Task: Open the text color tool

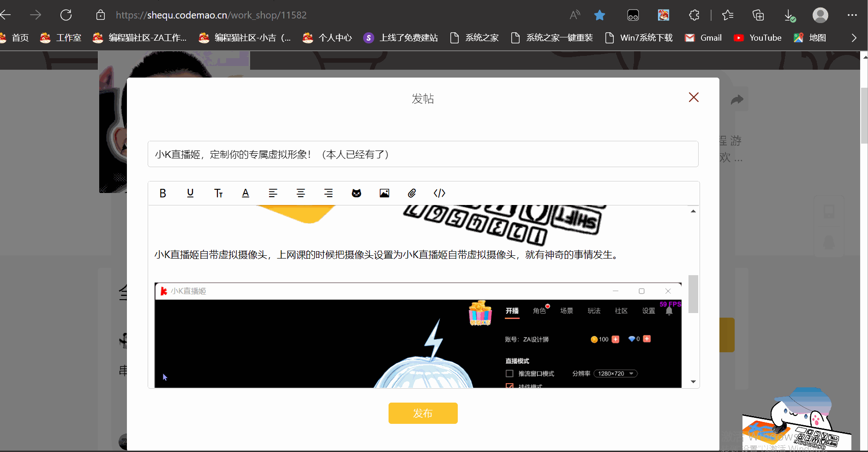Action: (x=245, y=193)
